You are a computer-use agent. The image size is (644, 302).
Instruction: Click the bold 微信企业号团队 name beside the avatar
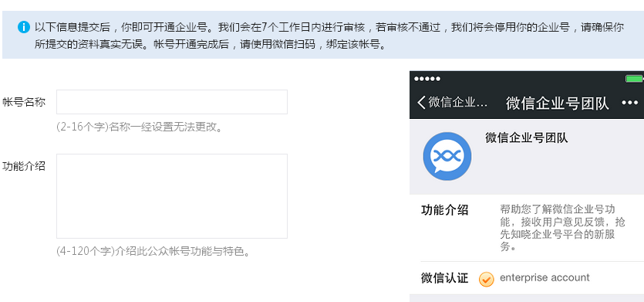pos(527,137)
